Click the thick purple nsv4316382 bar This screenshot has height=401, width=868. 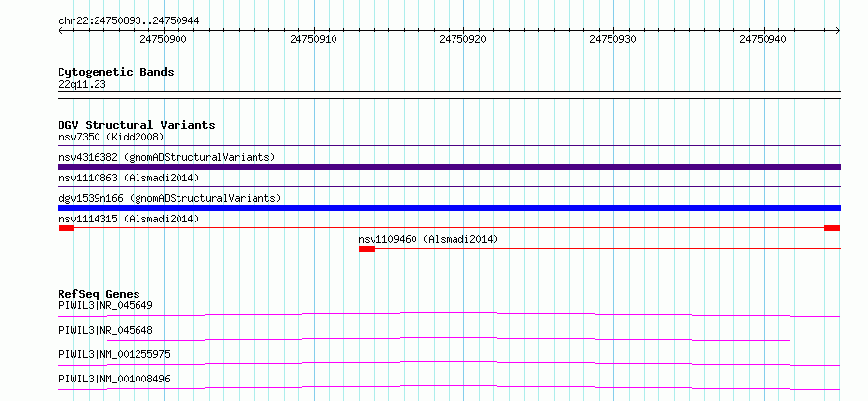click(449, 167)
